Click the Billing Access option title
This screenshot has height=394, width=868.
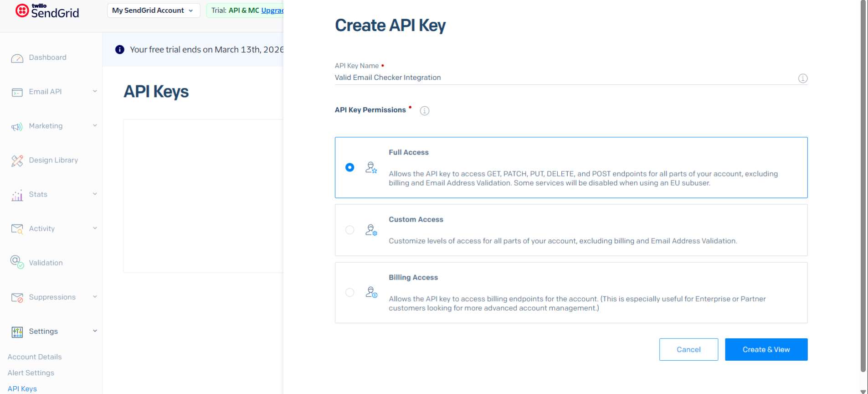tap(413, 277)
